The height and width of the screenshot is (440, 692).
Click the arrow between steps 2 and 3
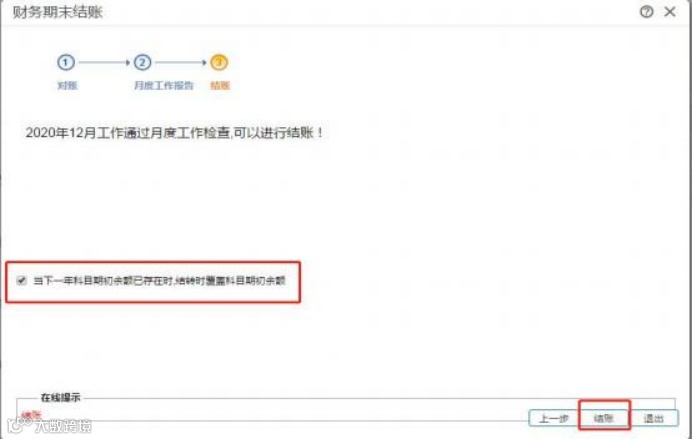pos(181,63)
